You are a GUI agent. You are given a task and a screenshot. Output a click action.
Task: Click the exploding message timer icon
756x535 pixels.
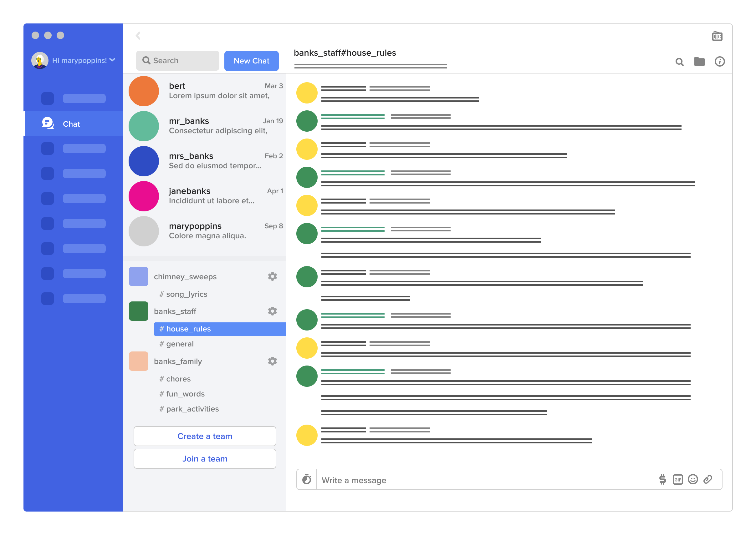[x=307, y=479]
